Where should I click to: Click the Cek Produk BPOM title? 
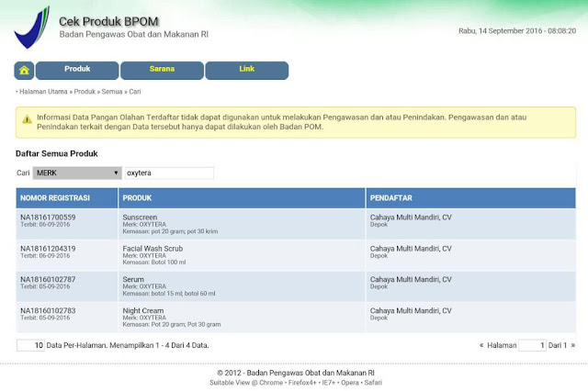point(108,21)
